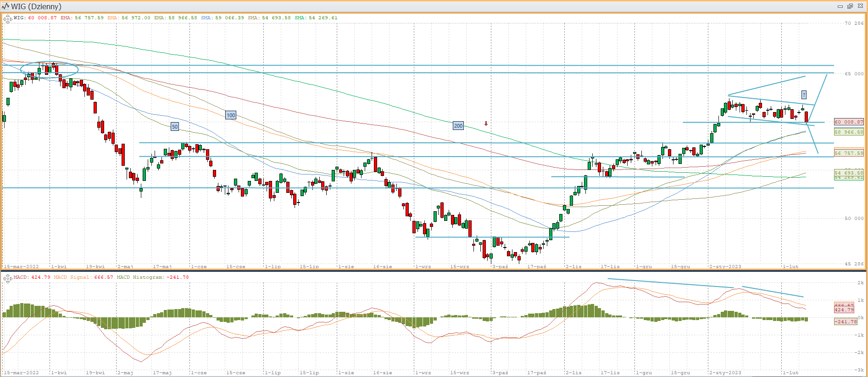Select the question mark annotation box
The height and width of the screenshot is (377, 868).
tap(804, 95)
